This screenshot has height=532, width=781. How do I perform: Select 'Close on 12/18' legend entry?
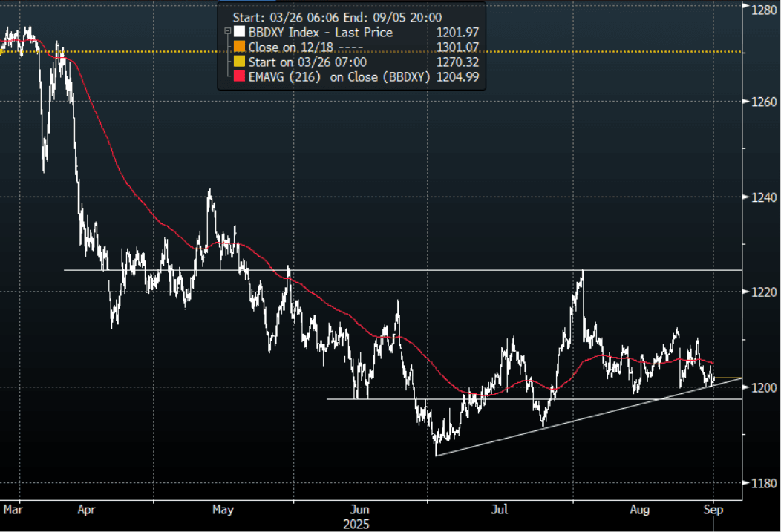click(305, 47)
